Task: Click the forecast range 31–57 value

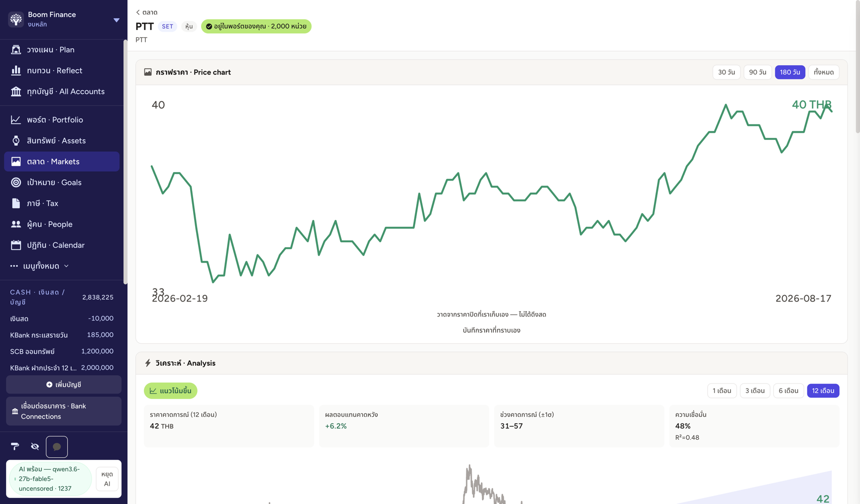Action: click(x=511, y=426)
